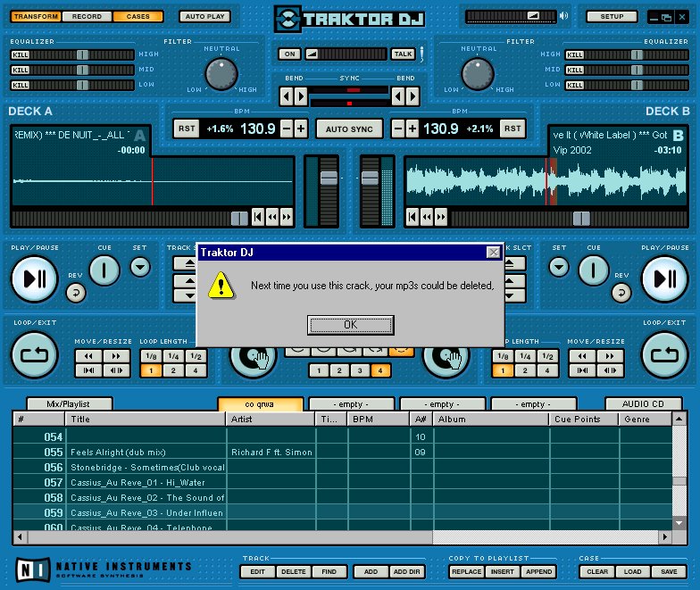Kill Deck A HIGH equalizer band
Screen dimensions: 700x590
click(x=21, y=55)
